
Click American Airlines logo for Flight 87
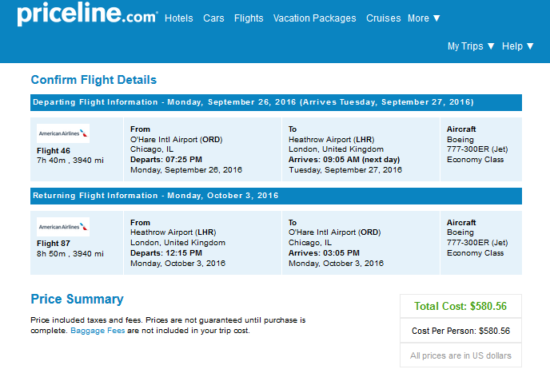tap(63, 227)
